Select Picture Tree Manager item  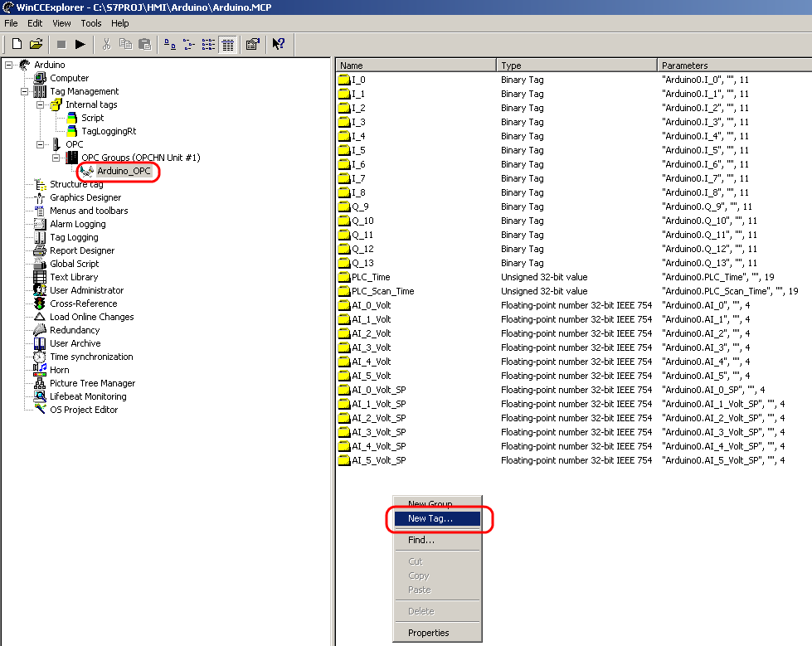[92, 384]
